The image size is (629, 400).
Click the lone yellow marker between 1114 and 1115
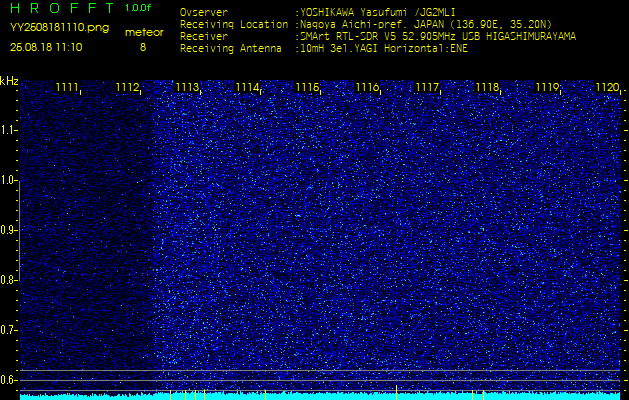pyautogui.click(x=265, y=395)
